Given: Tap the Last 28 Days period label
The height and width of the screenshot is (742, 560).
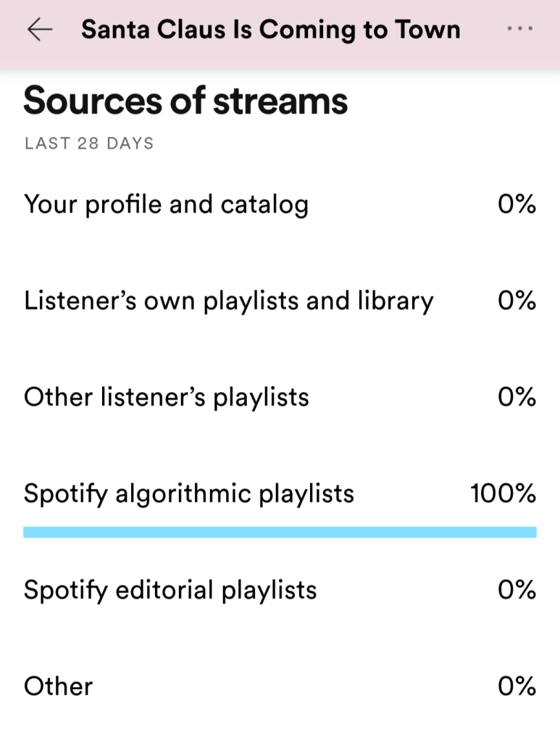Looking at the screenshot, I should pos(89,143).
